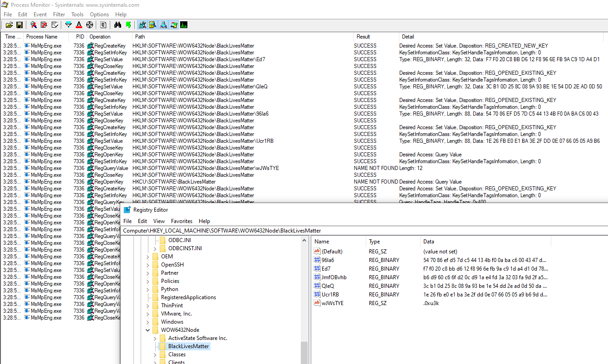Toggle Show Network Activity filter
The image size is (608, 364).
(163, 25)
